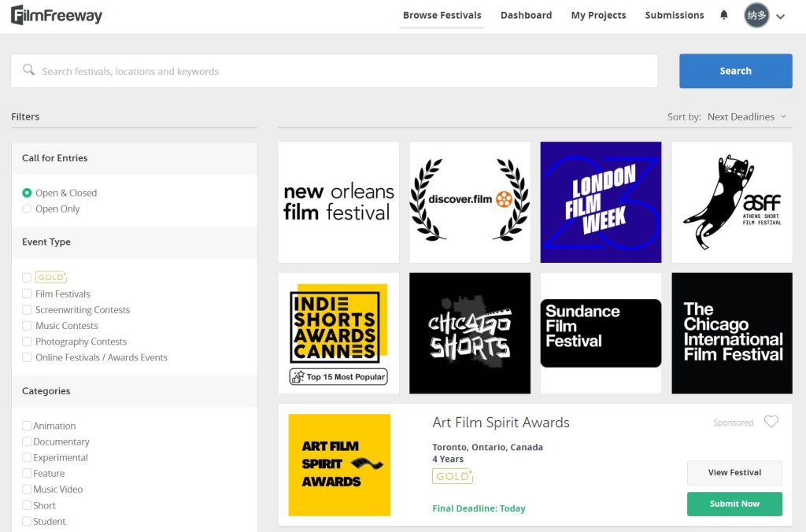
Task: Check the Student category checkbox
Action: pyautogui.click(x=27, y=521)
